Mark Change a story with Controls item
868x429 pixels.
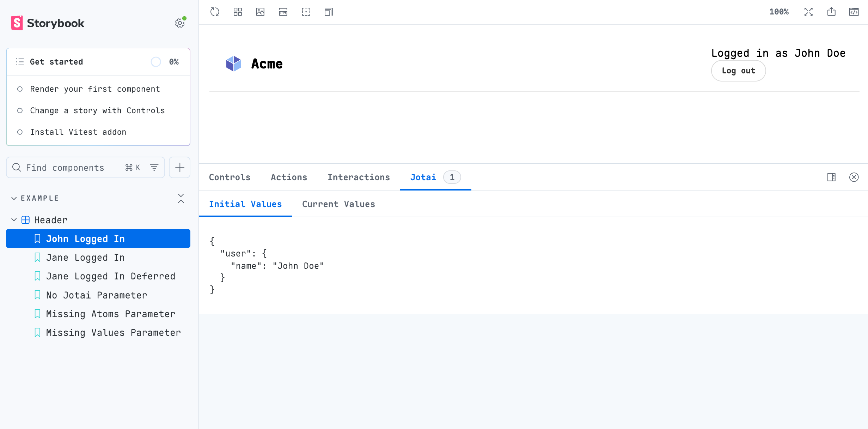[20, 110]
